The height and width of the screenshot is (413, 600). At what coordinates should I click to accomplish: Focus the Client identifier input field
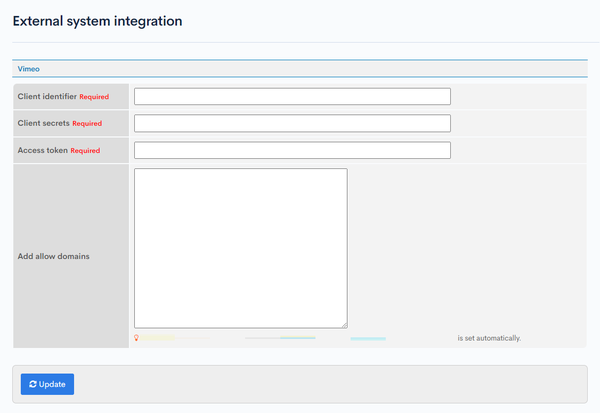coord(292,96)
